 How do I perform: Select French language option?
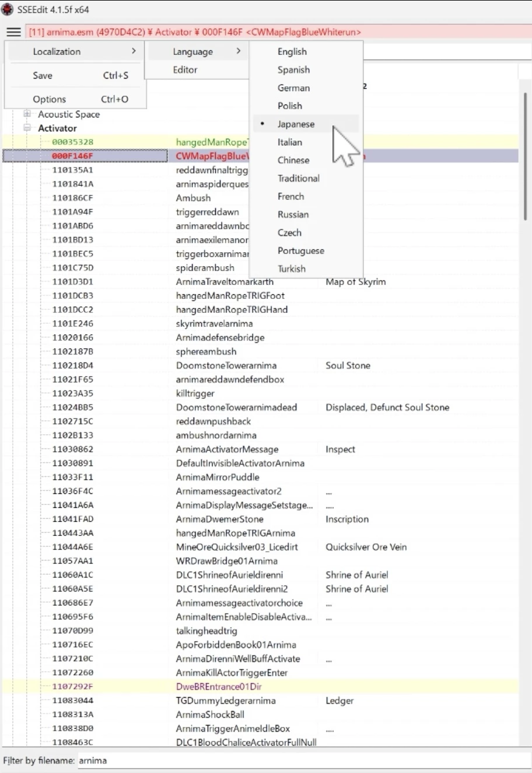click(x=306, y=196)
